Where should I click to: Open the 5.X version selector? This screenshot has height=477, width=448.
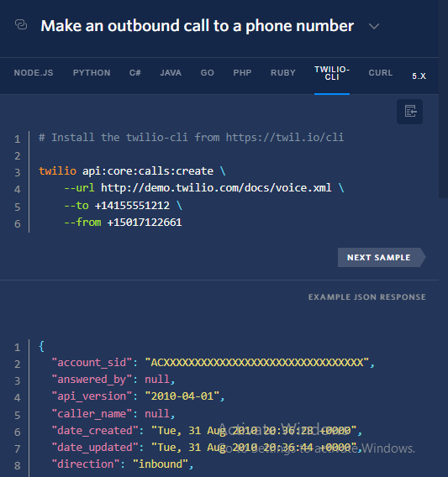(x=419, y=76)
